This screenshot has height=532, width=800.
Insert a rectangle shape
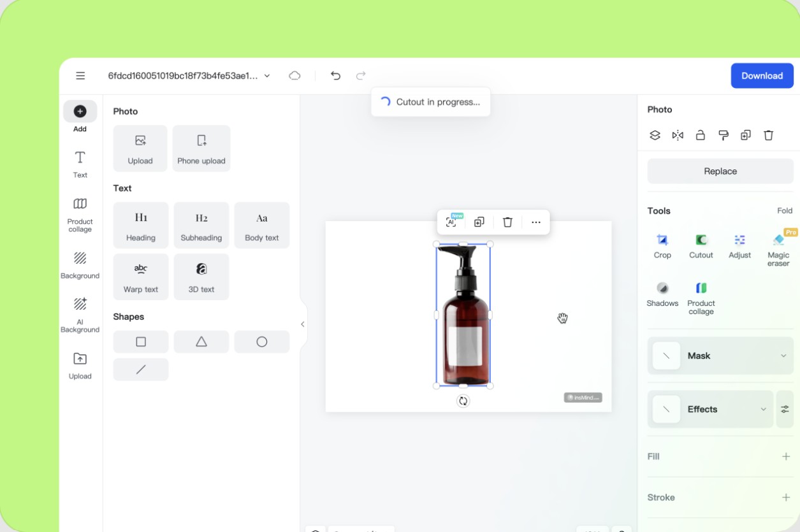[x=141, y=341]
